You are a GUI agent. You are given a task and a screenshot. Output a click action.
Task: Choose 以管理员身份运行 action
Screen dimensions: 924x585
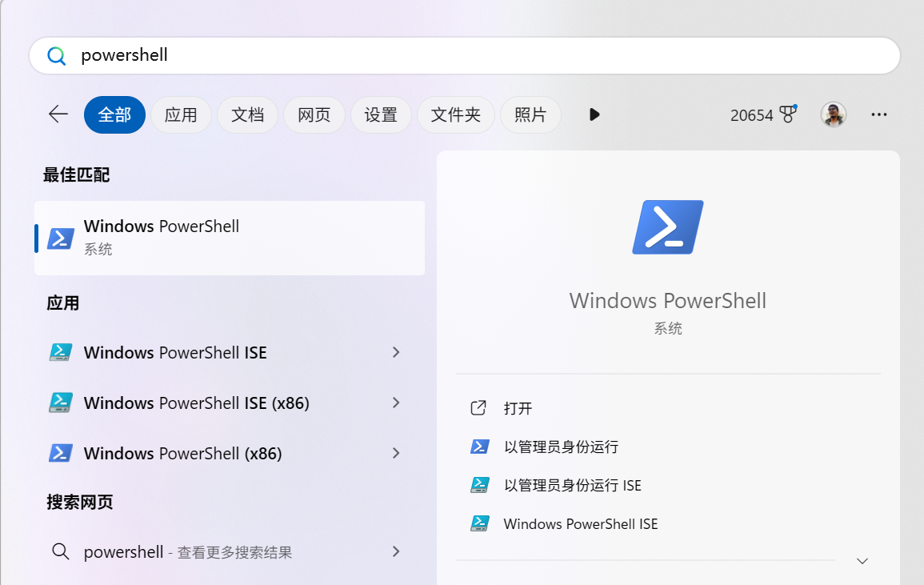coord(561,447)
